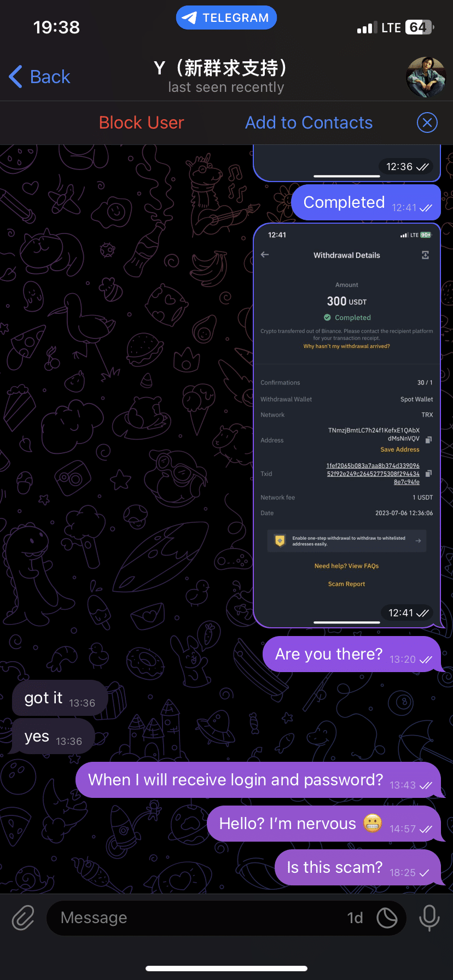This screenshot has height=980, width=453.
Task: Tap the copy icon next to Txid
Action: (429, 474)
